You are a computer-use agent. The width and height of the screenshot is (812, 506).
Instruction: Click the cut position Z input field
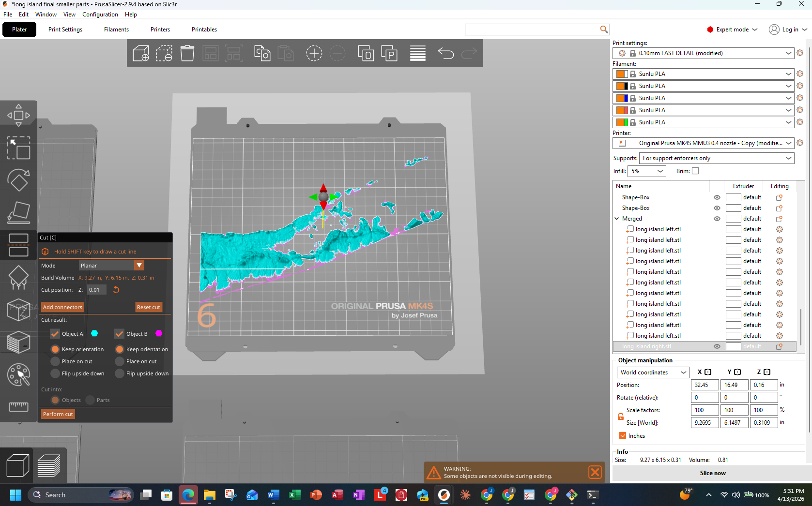tap(97, 290)
